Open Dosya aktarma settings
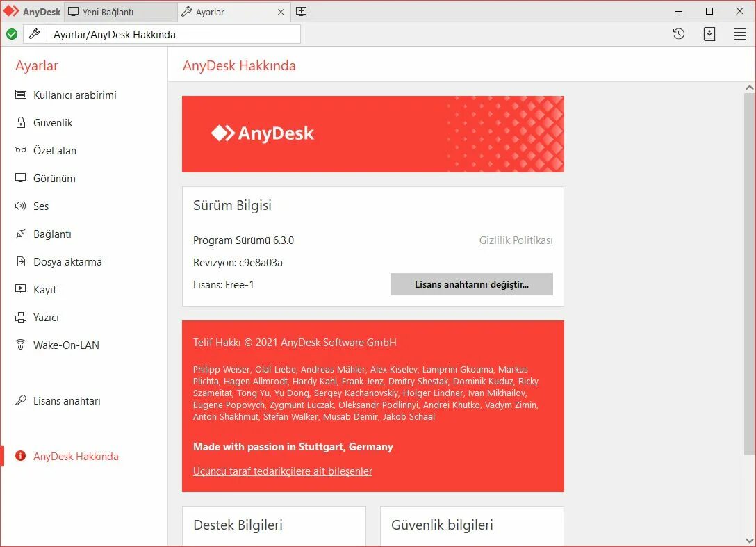The width and height of the screenshot is (756, 547). click(x=67, y=262)
